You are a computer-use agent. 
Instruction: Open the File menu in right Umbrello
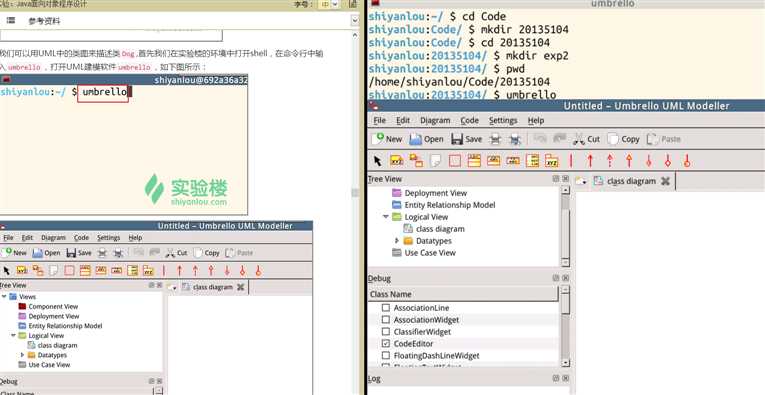(x=379, y=120)
